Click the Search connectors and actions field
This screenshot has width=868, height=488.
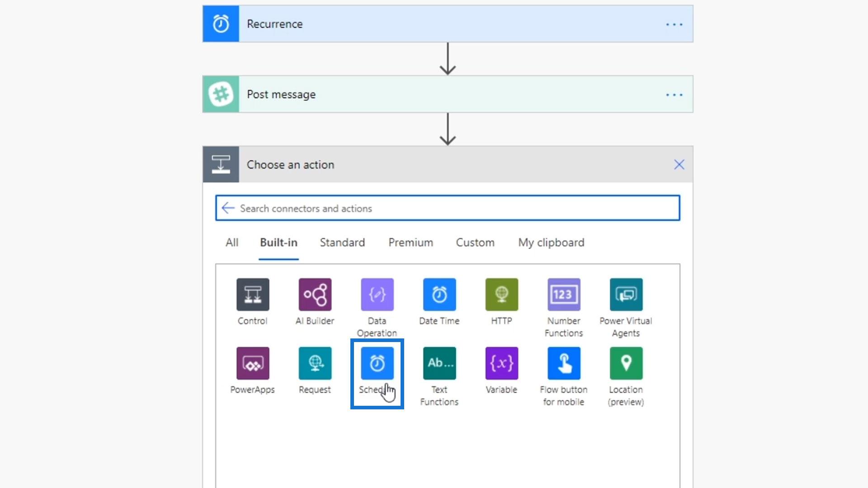[452, 208]
